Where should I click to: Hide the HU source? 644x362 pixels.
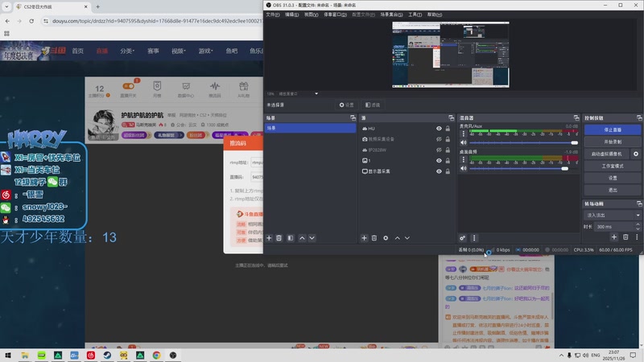click(x=439, y=129)
